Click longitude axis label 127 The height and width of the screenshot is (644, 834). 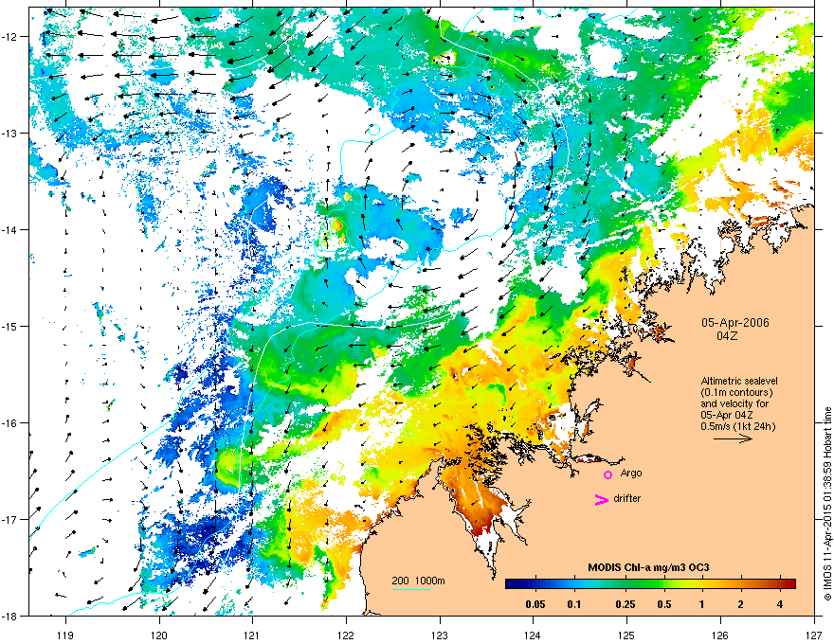point(814,635)
